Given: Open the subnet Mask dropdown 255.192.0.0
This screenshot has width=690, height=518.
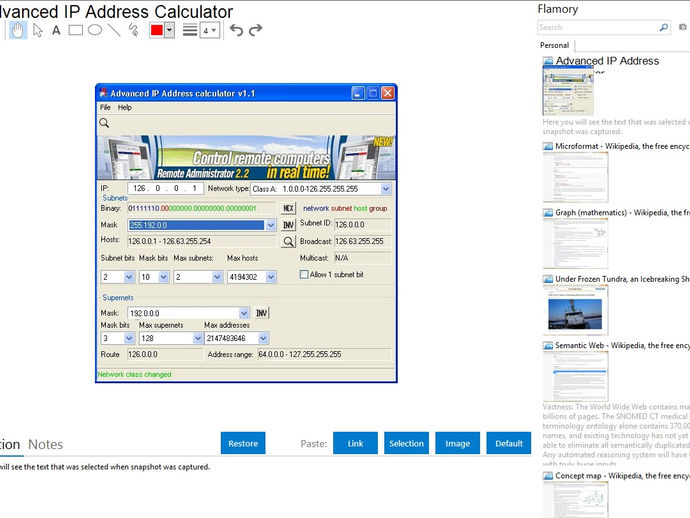Looking at the screenshot, I should coord(271,225).
